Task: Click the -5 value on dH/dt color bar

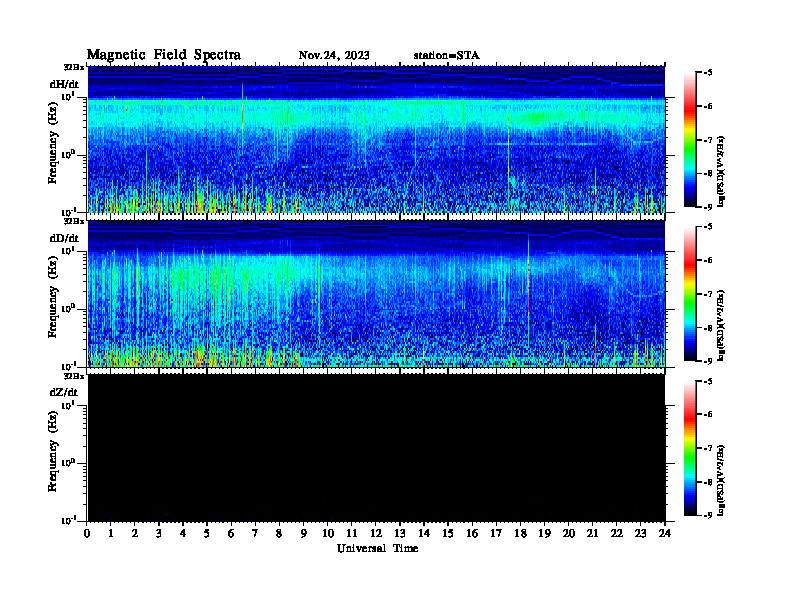Action: pos(709,73)
